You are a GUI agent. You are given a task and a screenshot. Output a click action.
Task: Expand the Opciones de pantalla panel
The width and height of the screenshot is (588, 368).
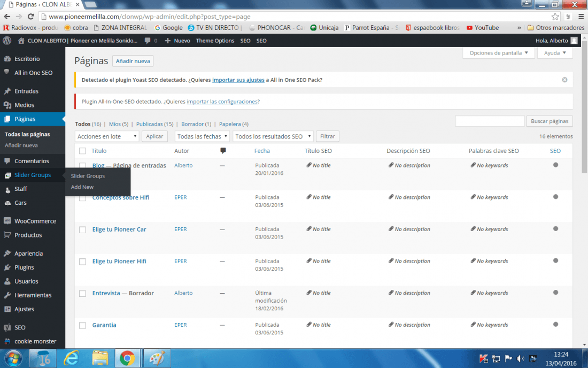point(499,53)
